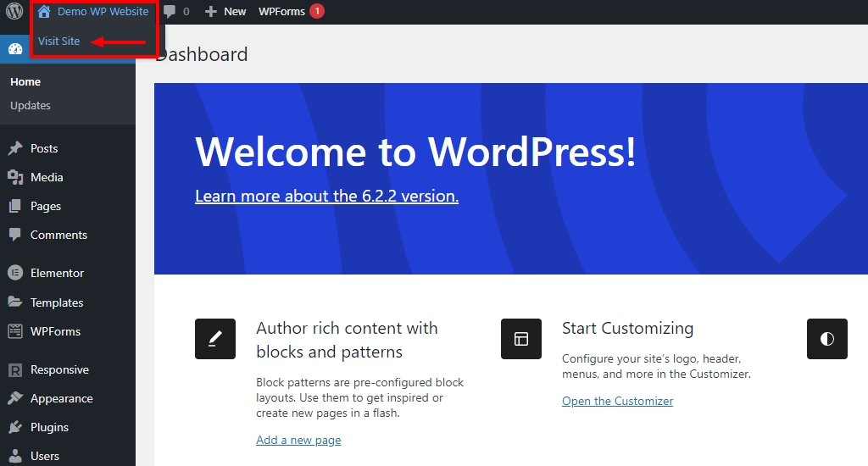Click the Elementor logo icon
Image resolution: width=868 pixels, height=466 pixels.
pos(15,273)
